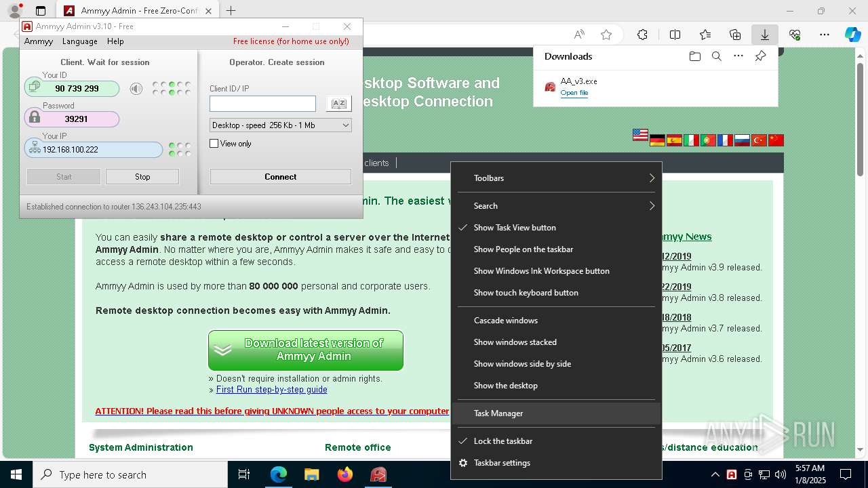868x488 pixels.
Task: Select Russian flag language
Action: [x=742, y=140]
